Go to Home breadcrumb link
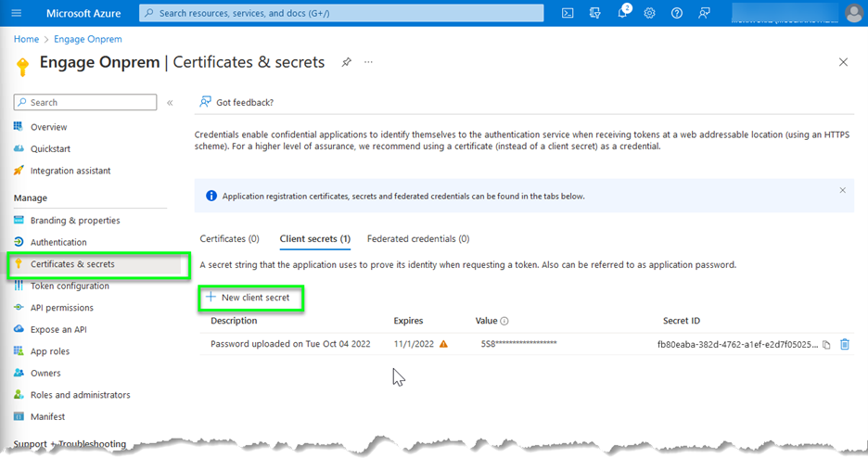 [x=26, y=39]
